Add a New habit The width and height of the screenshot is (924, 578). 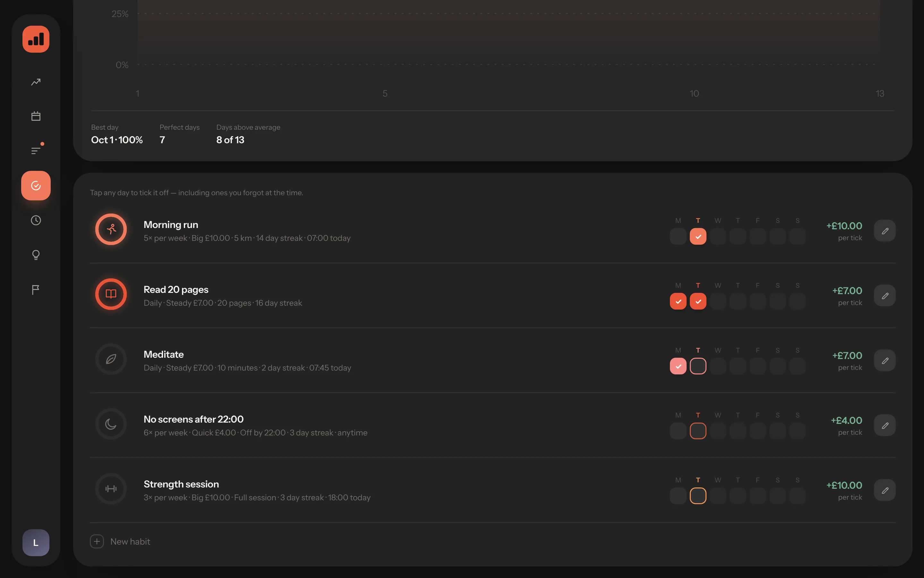(120, 541)
